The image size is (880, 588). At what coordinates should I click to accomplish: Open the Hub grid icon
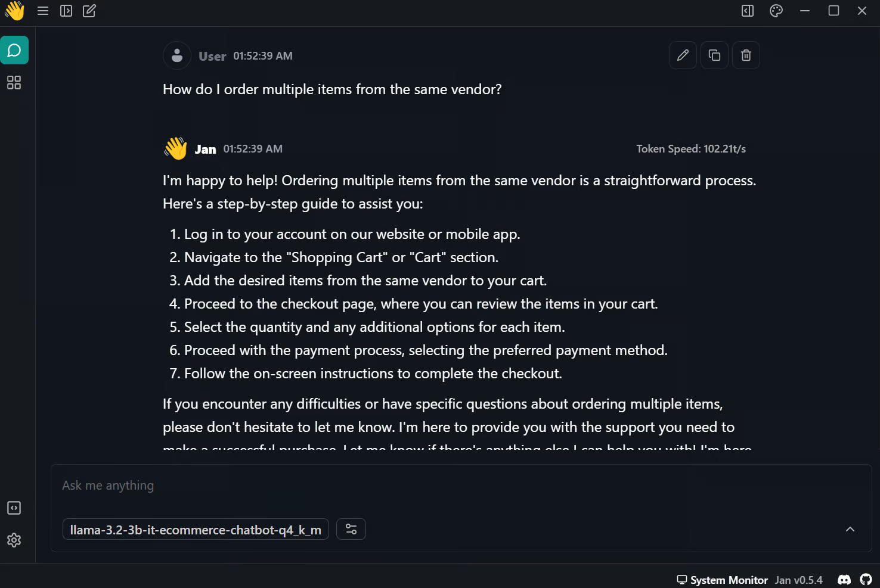(x=14, y=83)
